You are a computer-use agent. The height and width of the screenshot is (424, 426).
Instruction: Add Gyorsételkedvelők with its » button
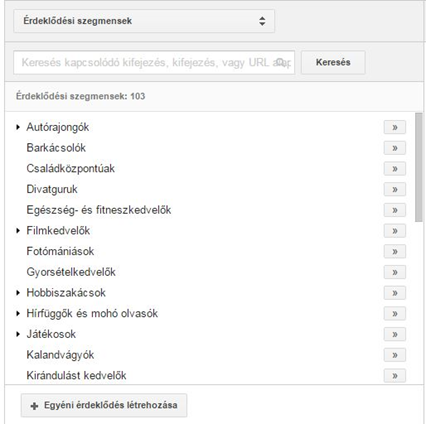pos(395,272)
